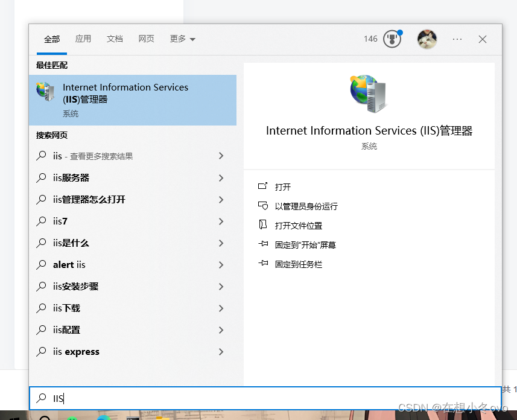
Task: Select 固定到"开始"屏幕
Action: [305, 245]
